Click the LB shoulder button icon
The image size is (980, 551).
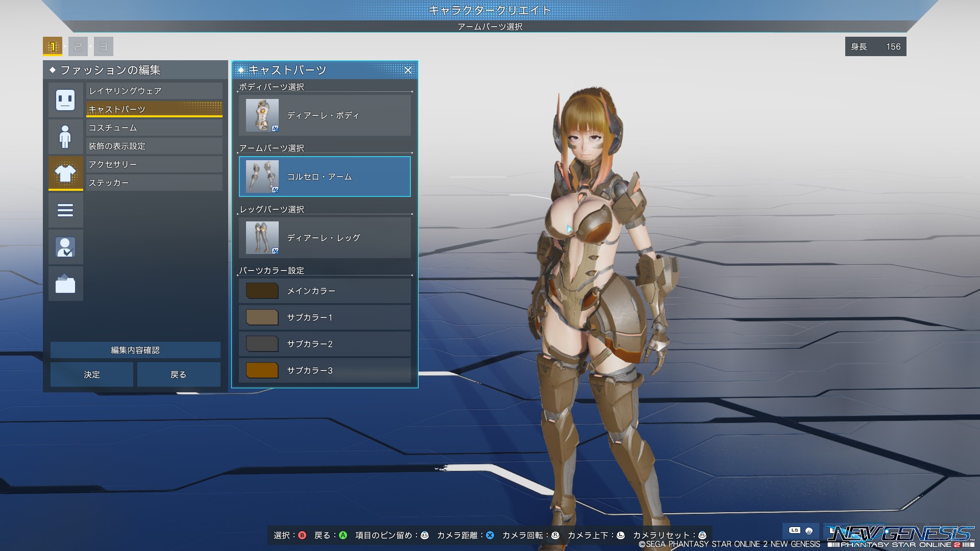tap(794, 531)
